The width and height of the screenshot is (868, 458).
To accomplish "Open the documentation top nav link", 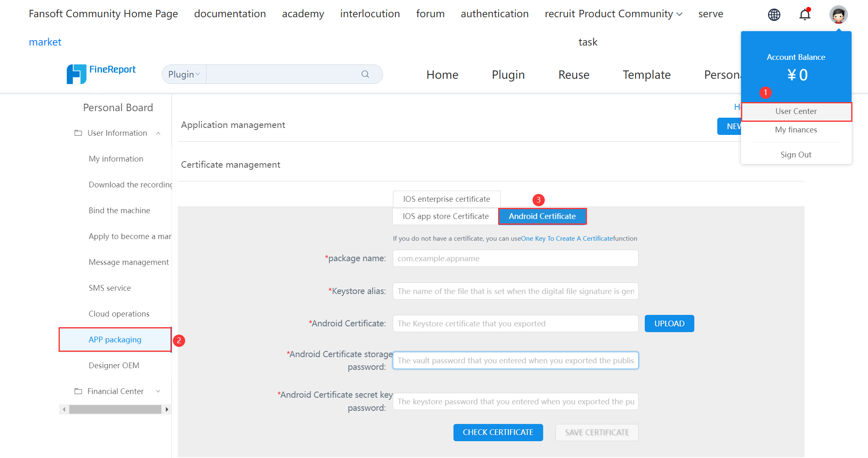I will [230, 14].
